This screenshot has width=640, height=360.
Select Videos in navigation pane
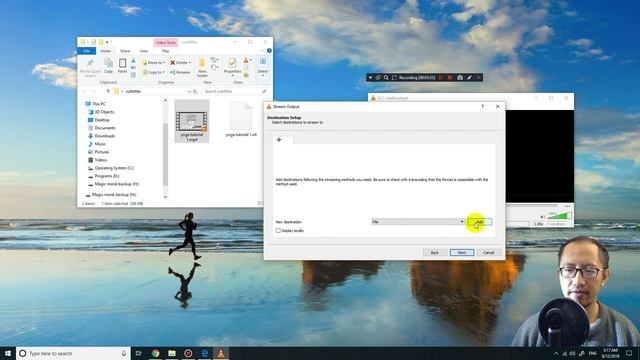[x=98, y=160]
